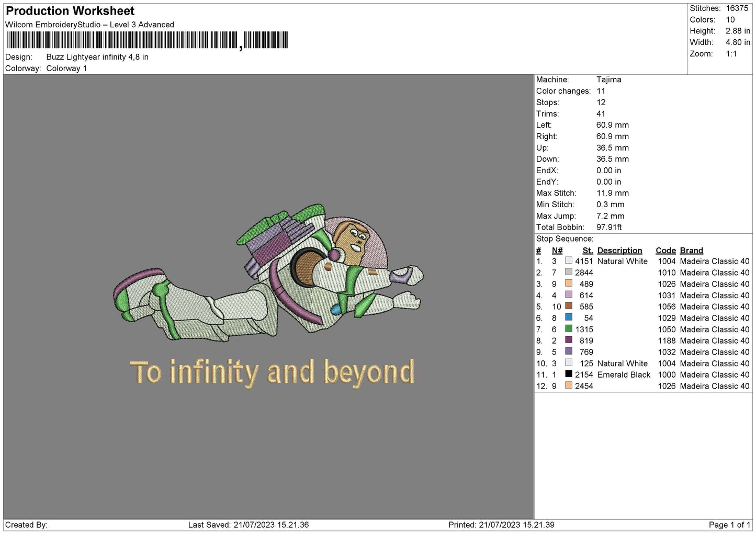This screenshot has height=534, width=756.
Task: Click code '1188' in stop 8
Action: (667, 340)
